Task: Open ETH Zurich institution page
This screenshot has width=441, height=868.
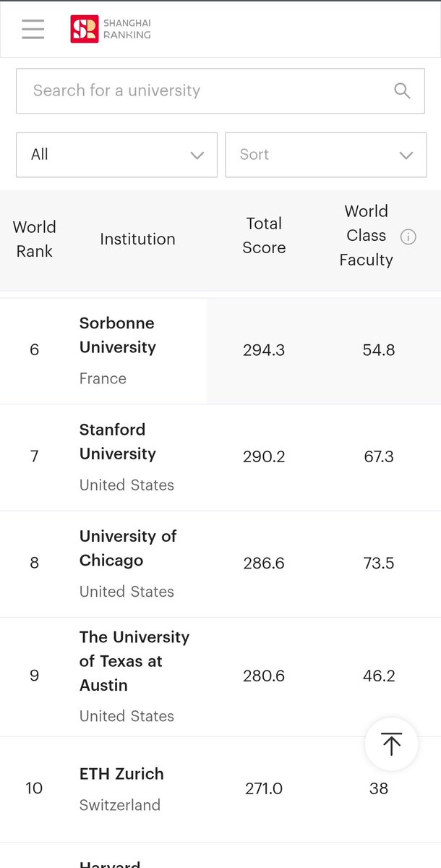Action: [x=121, y=773]
